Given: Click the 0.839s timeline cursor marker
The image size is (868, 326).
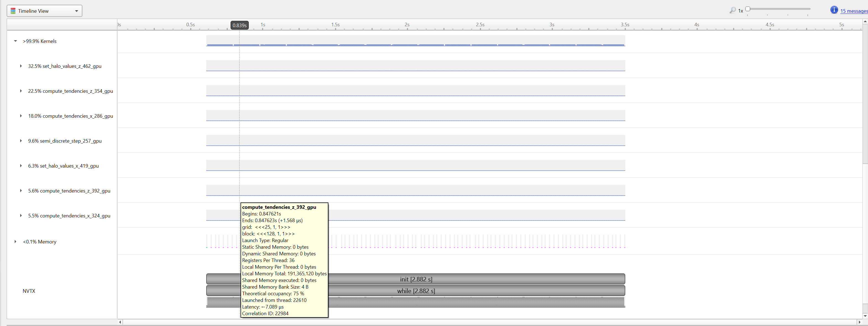Looking at the screenshot, I should point(240,25).
